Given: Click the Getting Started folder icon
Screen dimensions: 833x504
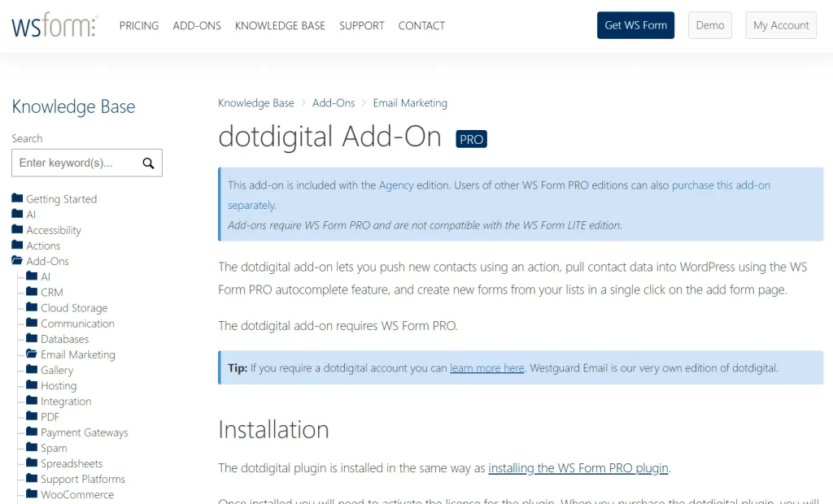Looking at the screenshot, I should 18,198.
